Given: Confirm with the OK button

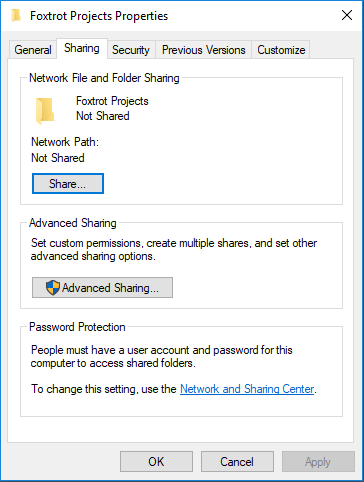Looking at the screenshot, I should pos(156,462).
